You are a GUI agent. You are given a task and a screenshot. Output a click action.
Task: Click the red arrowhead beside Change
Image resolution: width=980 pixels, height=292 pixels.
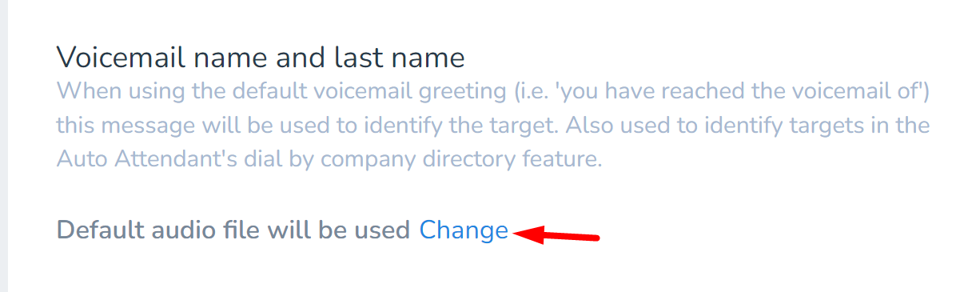528,234
